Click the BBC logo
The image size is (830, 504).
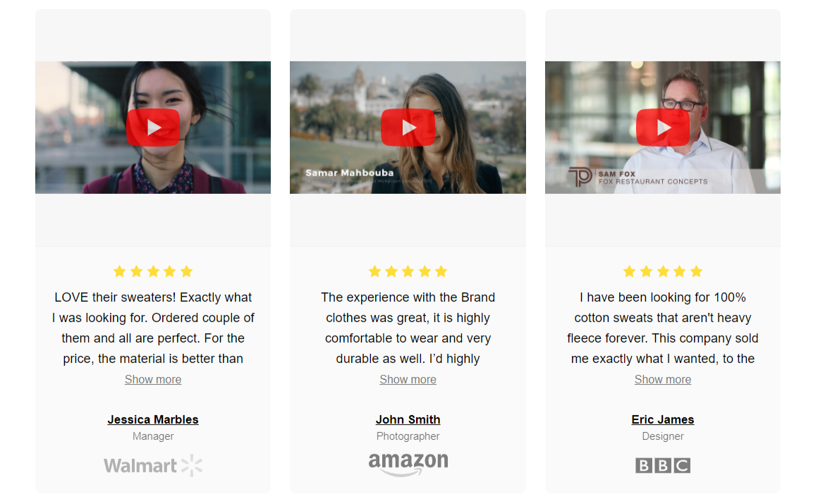coord(663,465)
